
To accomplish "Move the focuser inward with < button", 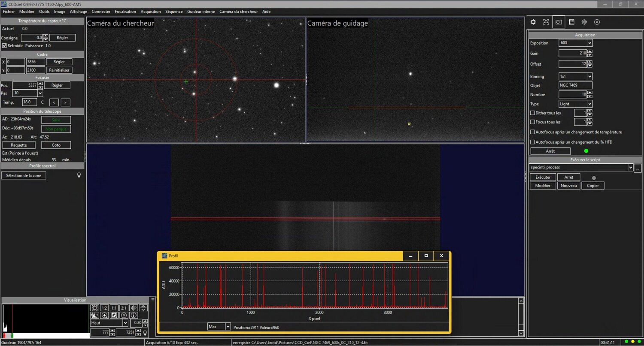I will coord(54,102).
